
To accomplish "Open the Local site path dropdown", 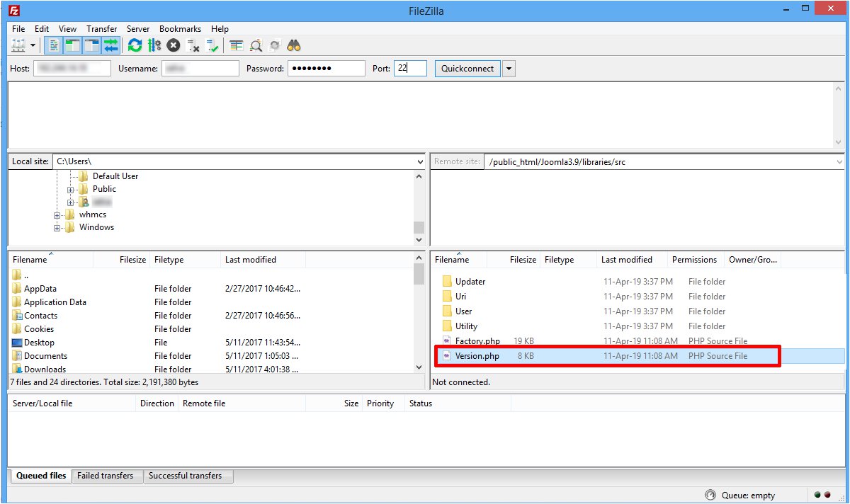I will [420, 162].
